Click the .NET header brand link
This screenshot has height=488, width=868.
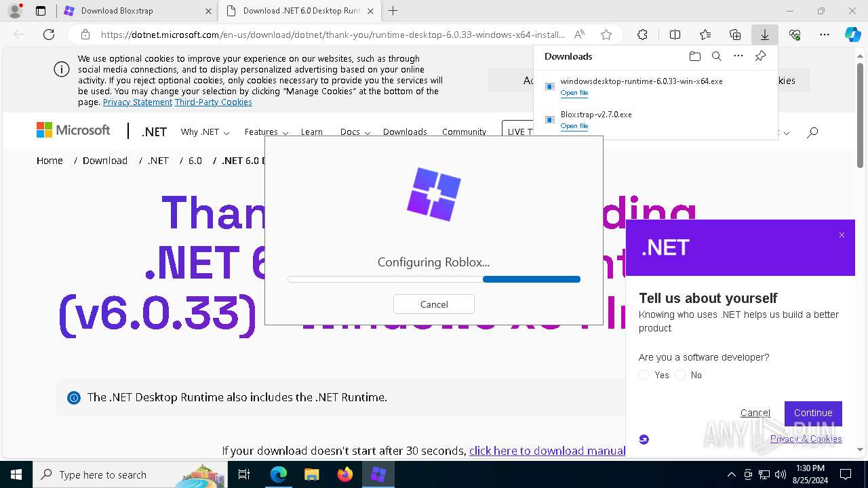point(154,132)
